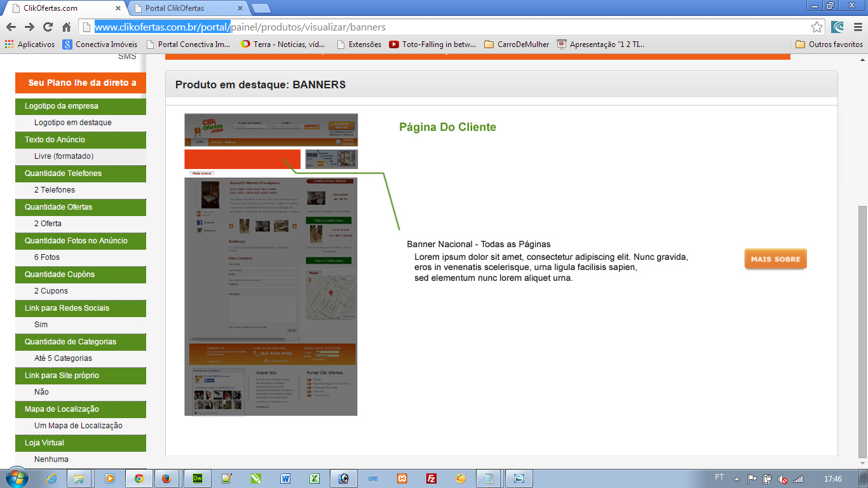Click the Página Do Cliente heading
868x488 pixels.
click(447, 127)
